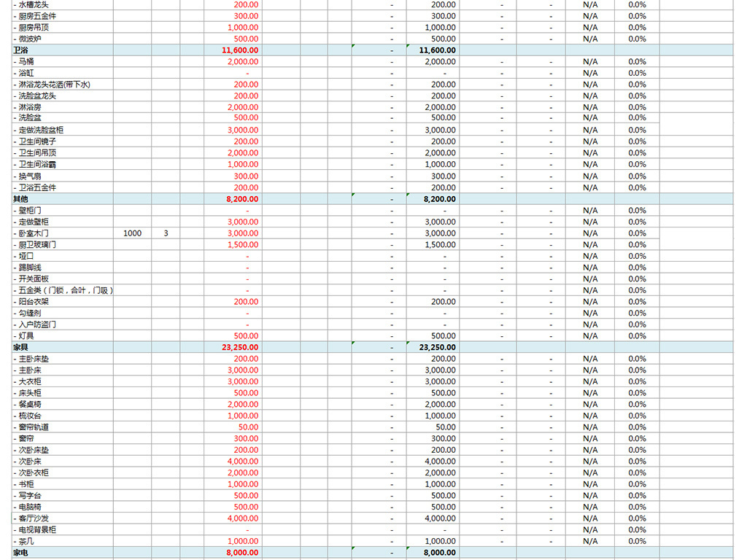Select red 23,250.00 total in 家具 row
Screen dimensions: 747x560
coord(240,347)
